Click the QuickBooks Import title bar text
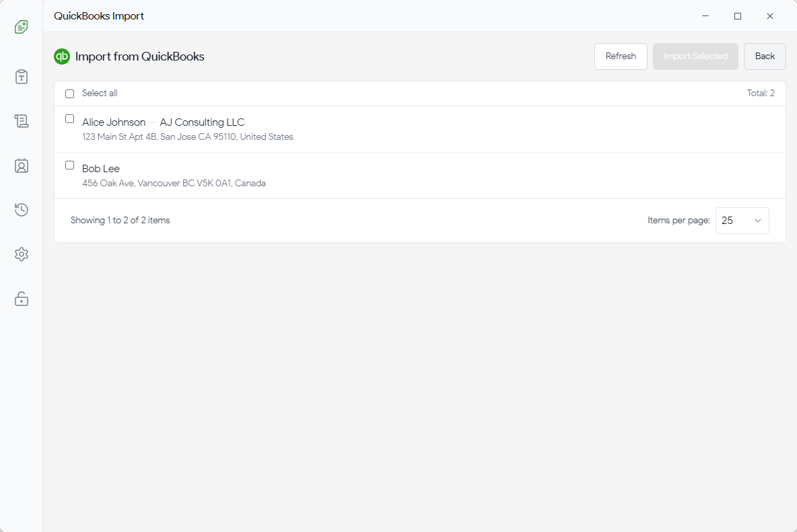 99,15
